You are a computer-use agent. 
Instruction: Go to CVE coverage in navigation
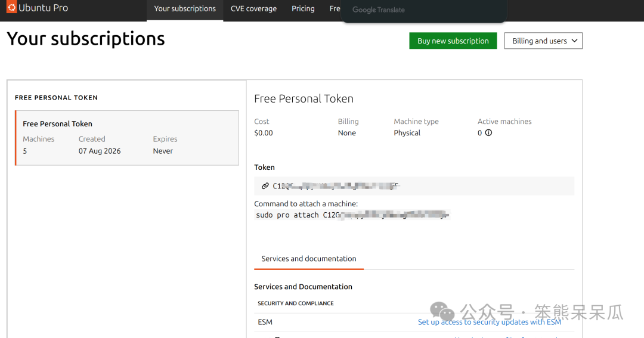click(x=253, y=9)
